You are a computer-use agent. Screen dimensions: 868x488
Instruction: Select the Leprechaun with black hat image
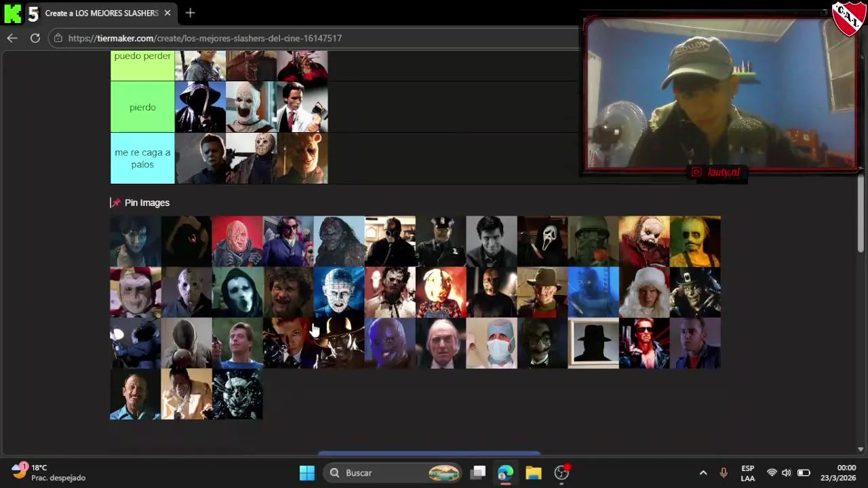coord(695,292)
